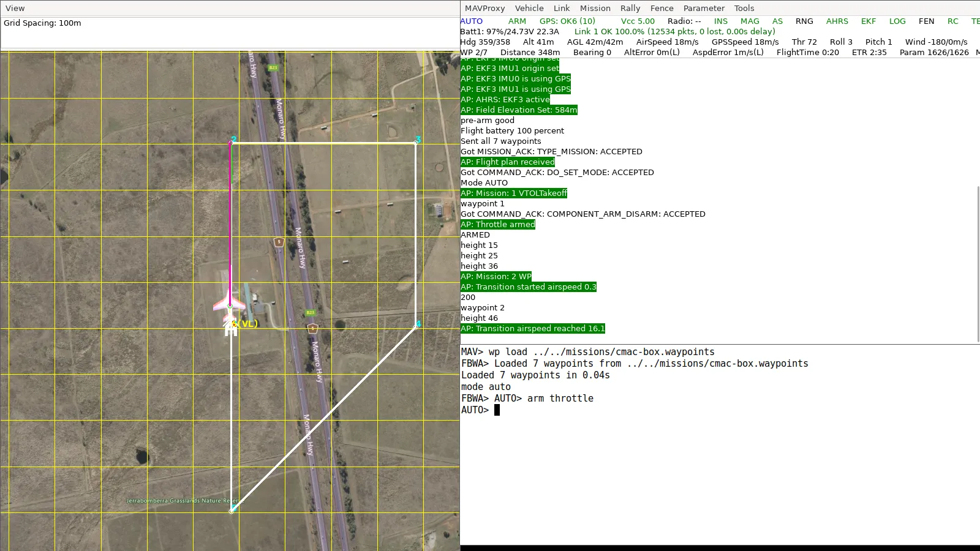This screenshot has height=551, width=980.
Task: Click the 'AP: Throttle armed' console message
Action: point(498,224)
